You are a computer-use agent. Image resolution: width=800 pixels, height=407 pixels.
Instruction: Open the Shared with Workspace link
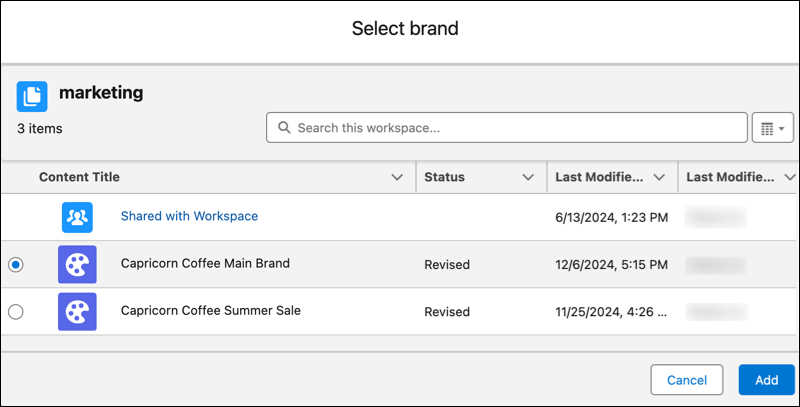[189, 216]
